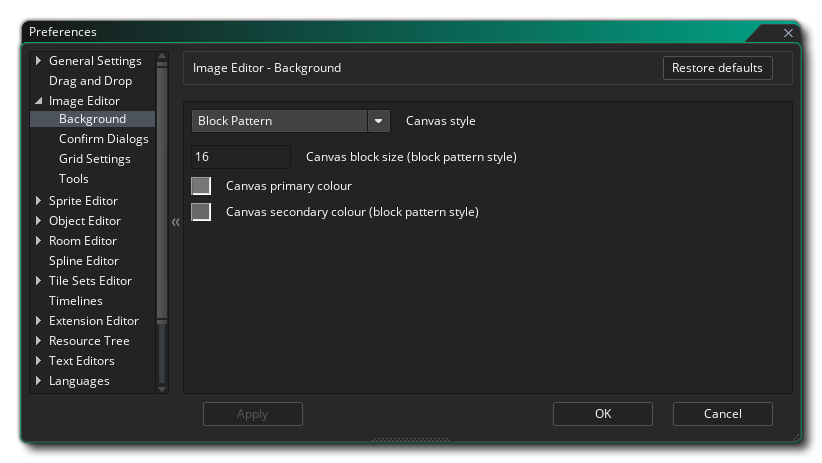Collapse the Image Editor tree node
The height and width of the screenshot is (463, 822).
39,101
